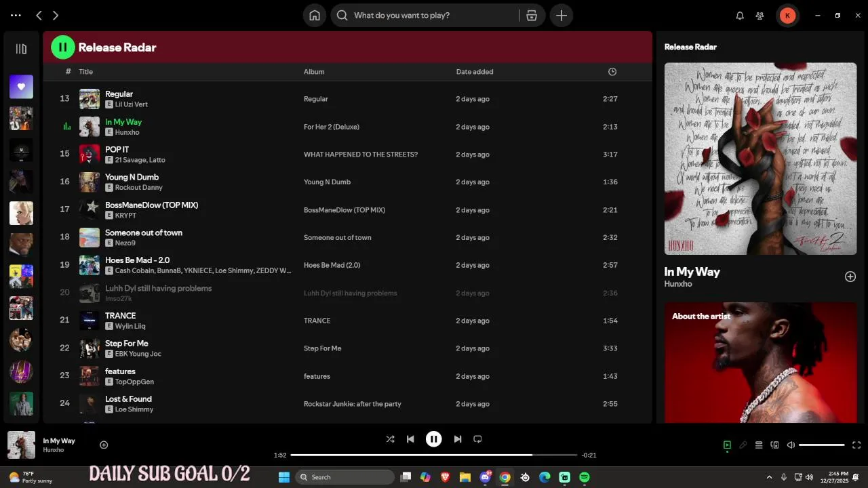Screen dimensions: 868x488
Task: Click now playing album thumbnail in bottom bar
Action: click(x=21, y=445)
